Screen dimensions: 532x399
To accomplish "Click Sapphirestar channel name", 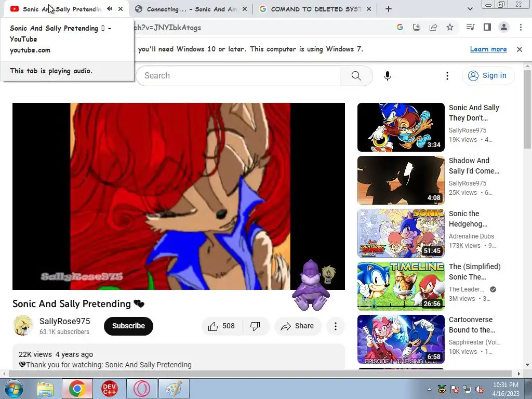I will tap(475, 342).
